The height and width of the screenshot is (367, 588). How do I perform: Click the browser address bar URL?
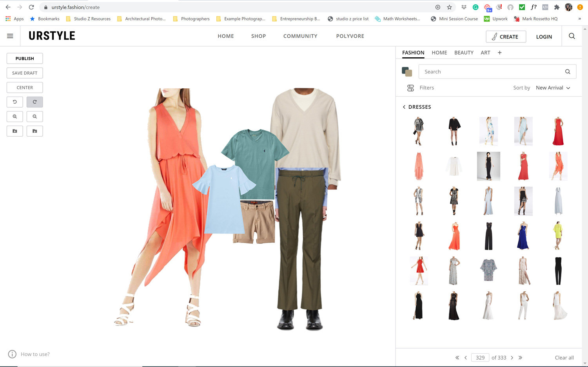[76, 7]
